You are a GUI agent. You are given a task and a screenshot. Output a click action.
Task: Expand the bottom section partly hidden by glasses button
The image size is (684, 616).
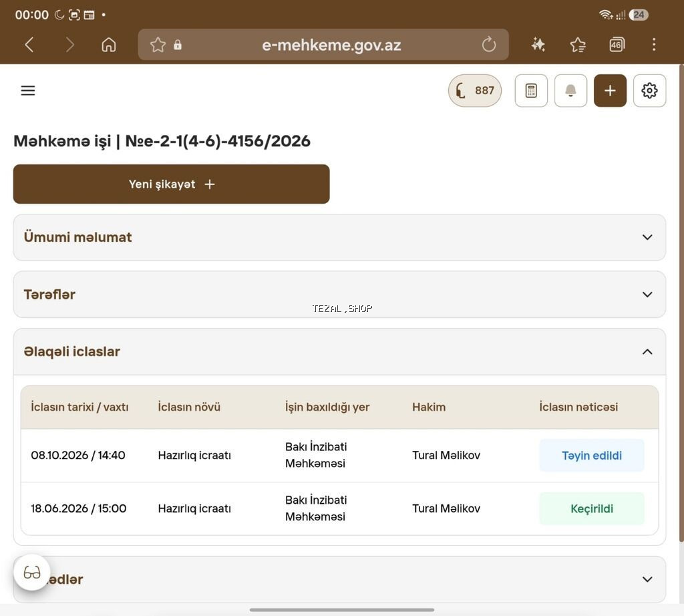tap(339, 579)
